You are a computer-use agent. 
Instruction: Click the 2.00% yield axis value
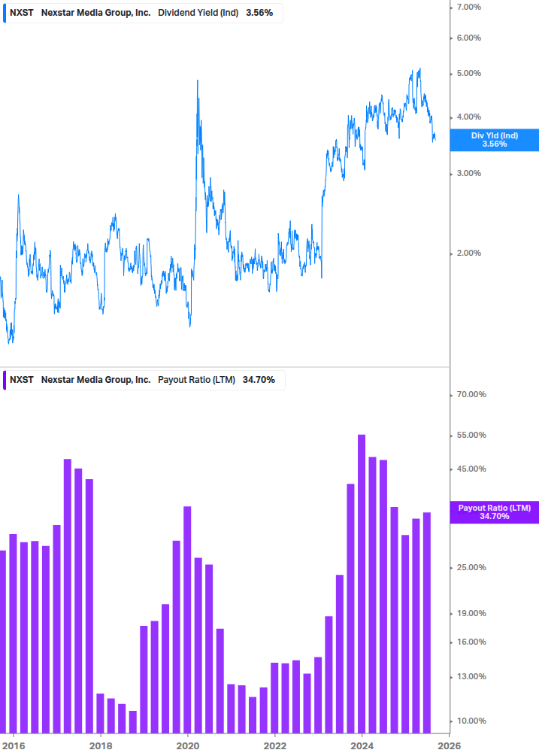468,253
